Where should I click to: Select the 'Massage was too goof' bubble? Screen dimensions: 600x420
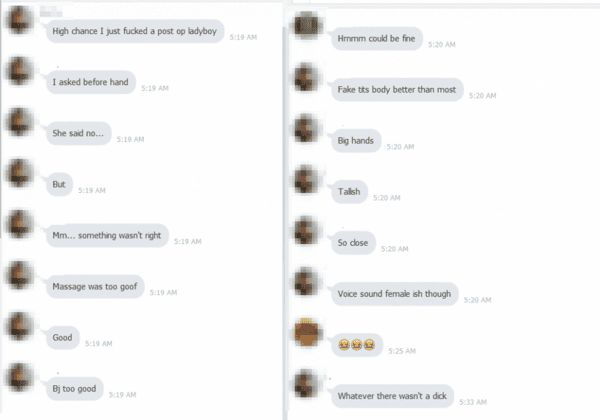(95, 287)
